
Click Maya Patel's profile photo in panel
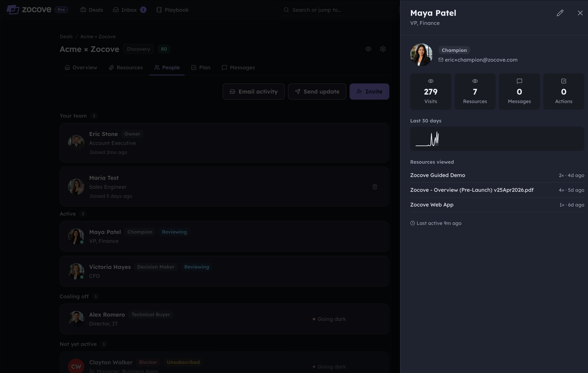pos(421,55)
